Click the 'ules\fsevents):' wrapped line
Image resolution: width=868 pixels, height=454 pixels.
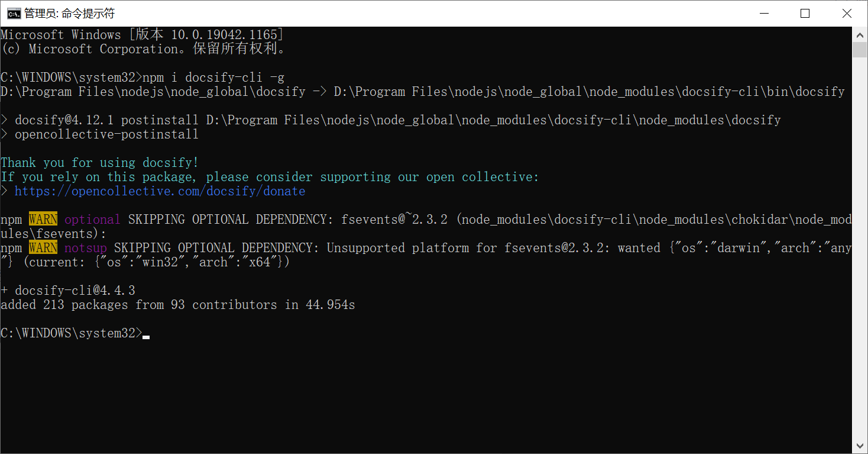click(x=54, y=234)
